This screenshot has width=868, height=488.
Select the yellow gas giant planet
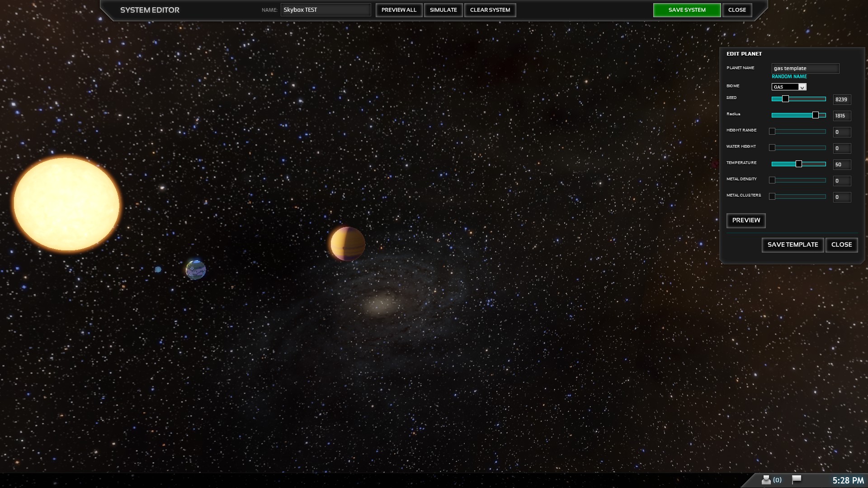click(x=347, y=244)
